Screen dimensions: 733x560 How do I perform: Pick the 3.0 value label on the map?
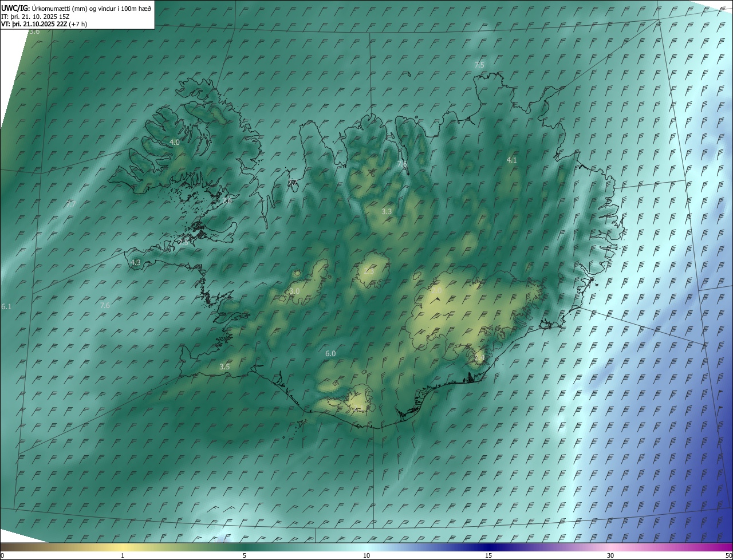coord(294,291)
